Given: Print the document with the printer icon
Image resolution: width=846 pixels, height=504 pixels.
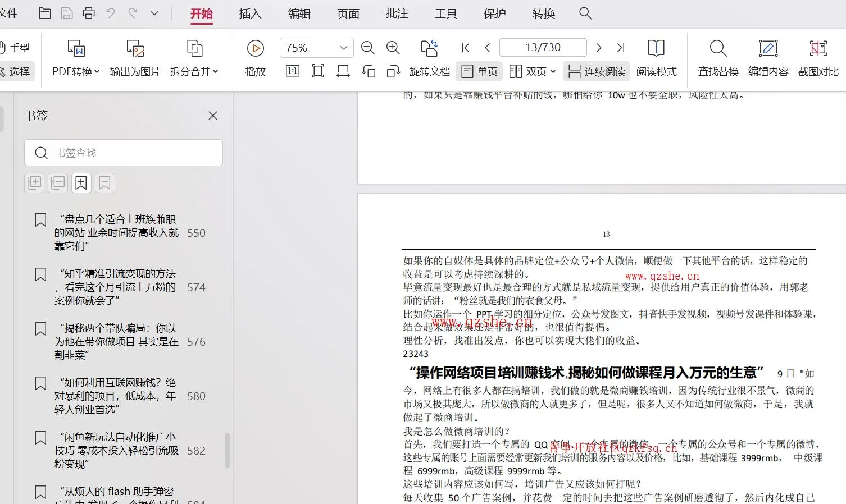Looking at the screenshot, I should [x=89, y=13].
